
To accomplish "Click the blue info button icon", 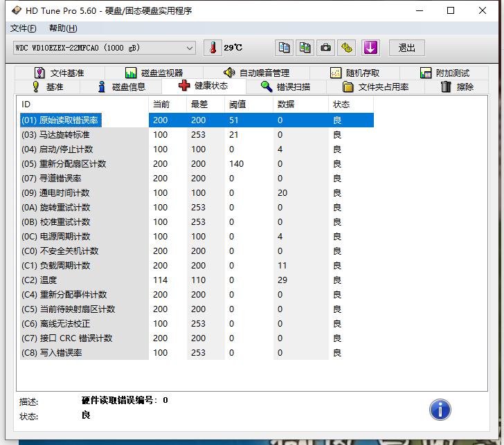I will (440, 410).
